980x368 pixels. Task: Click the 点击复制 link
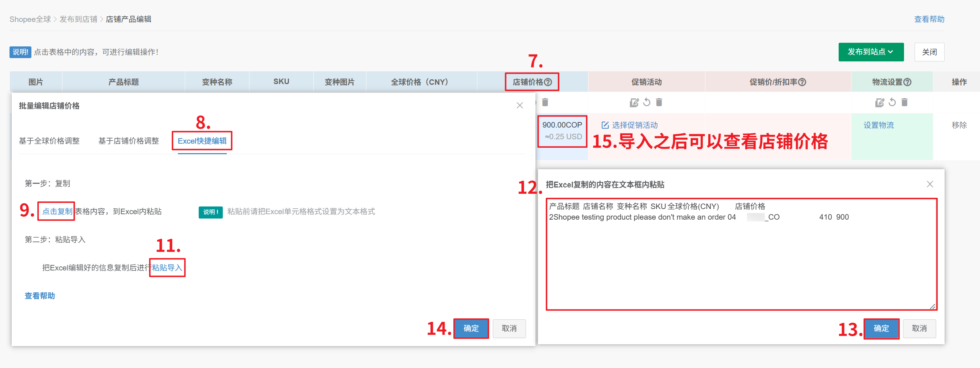click(x=57, y=211)
